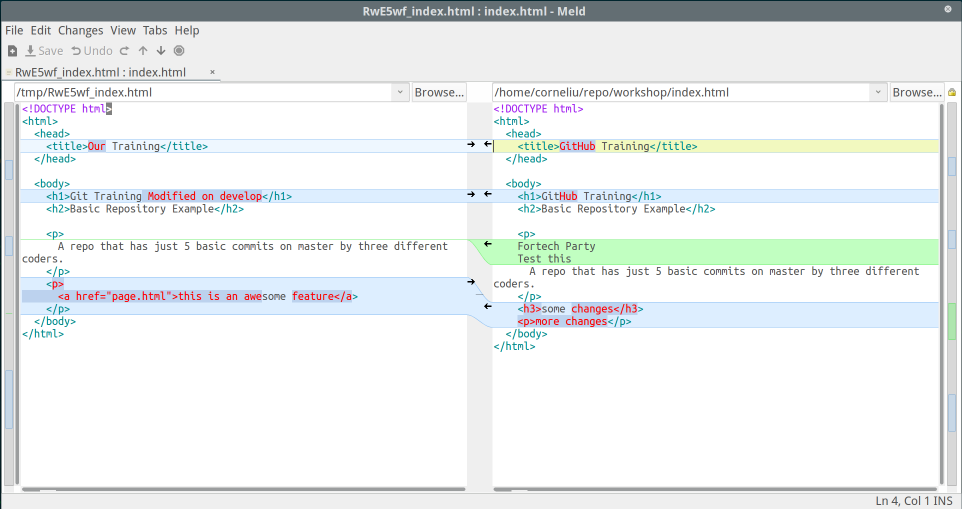This screenshot has height=509, width=962.
Task: Click '<h2>Basic Repository Example</h2>' in left pane
Action: point(145,209)
